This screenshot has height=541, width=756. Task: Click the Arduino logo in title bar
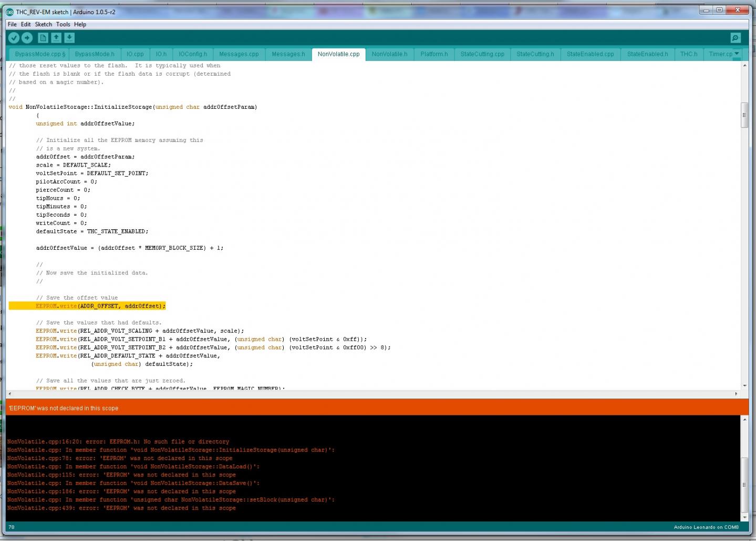click(10, 12)
